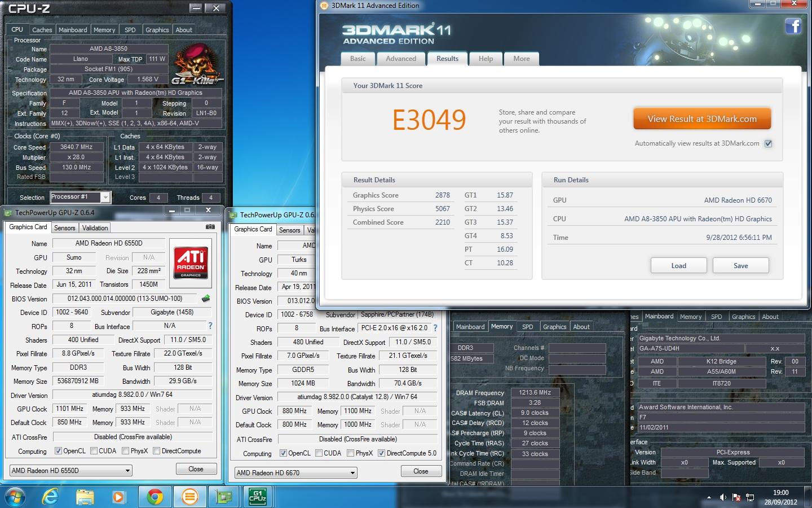Open the Graphics tab in right CPU-Z mainboard window
Image resolution: width=812 pixels, height=508 pixels.
click(743, 317)
